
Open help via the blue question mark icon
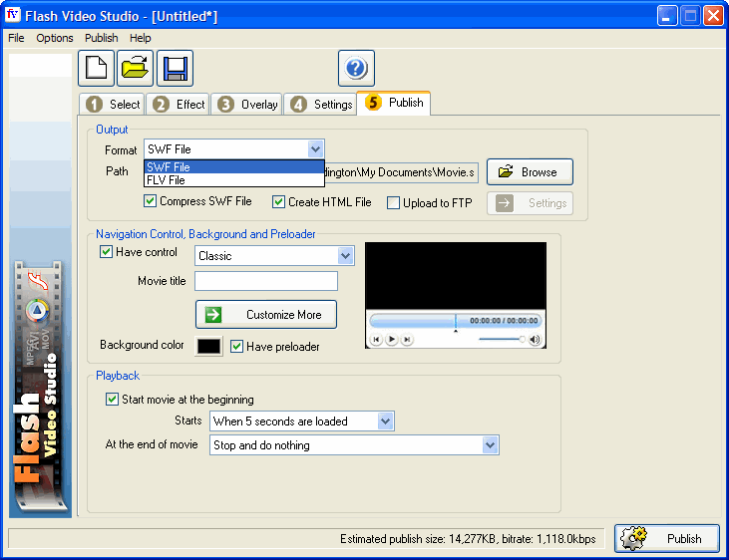[x=356, y=69]
